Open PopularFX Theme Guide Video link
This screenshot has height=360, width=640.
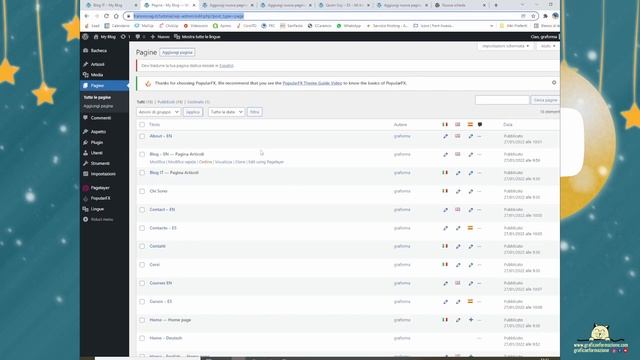coord(312,83)
